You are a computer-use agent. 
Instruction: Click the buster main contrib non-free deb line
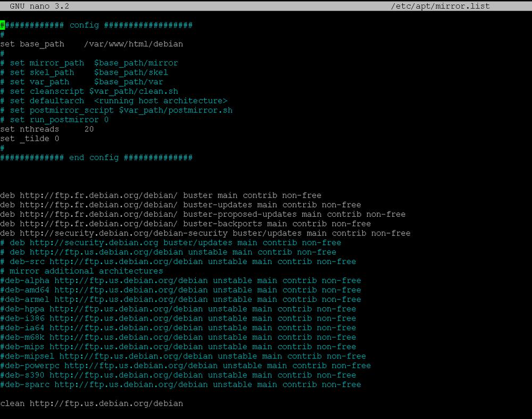[x=160, y=195]
